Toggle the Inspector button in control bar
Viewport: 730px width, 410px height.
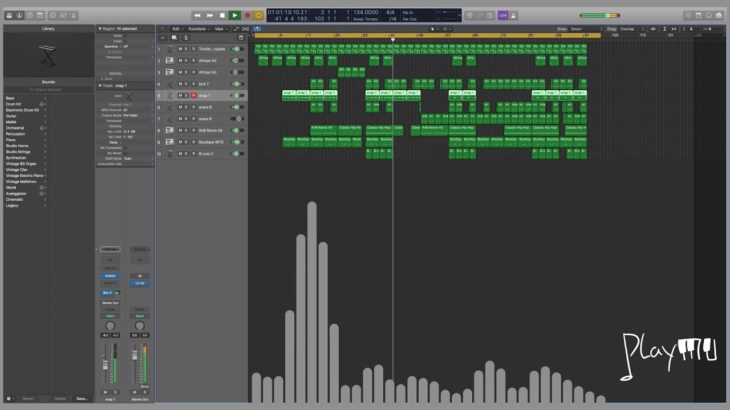tap(19, 15)
